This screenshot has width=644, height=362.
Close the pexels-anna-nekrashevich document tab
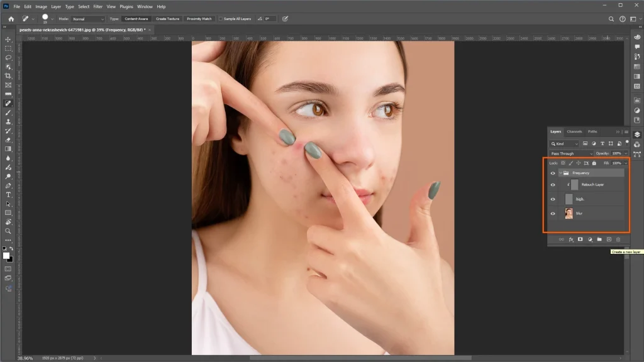tap(150, 30)
